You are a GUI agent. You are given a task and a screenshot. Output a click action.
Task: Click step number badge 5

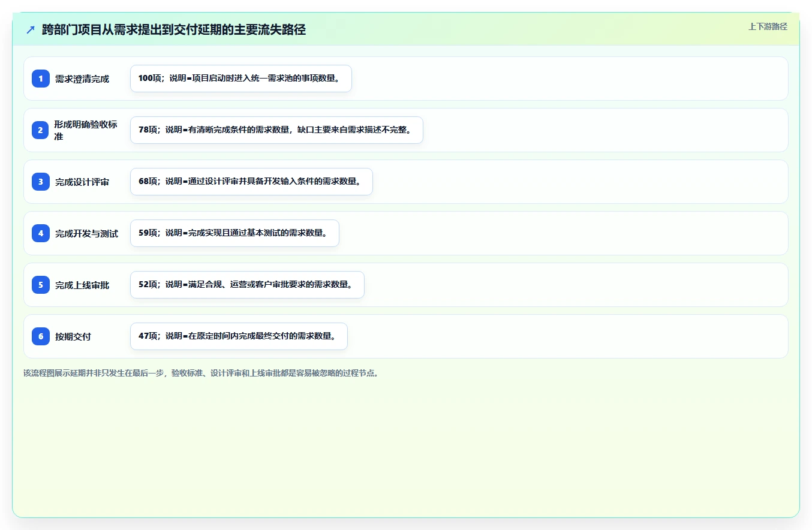click(41, 285)
